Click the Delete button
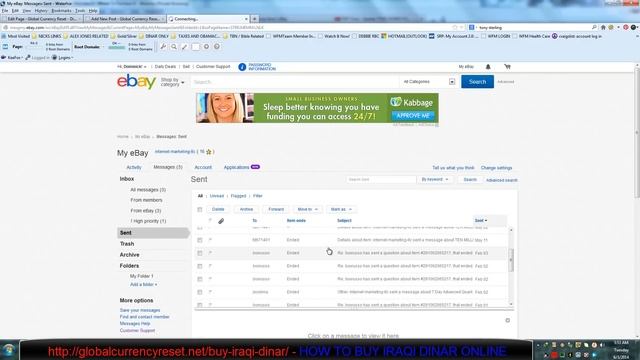 pos(218,209)
